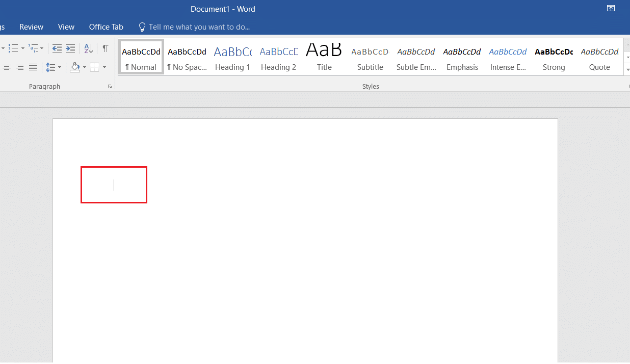630x364 pixels.
Task: Open the Review ribbon tab
Action: tap(31, 27)
